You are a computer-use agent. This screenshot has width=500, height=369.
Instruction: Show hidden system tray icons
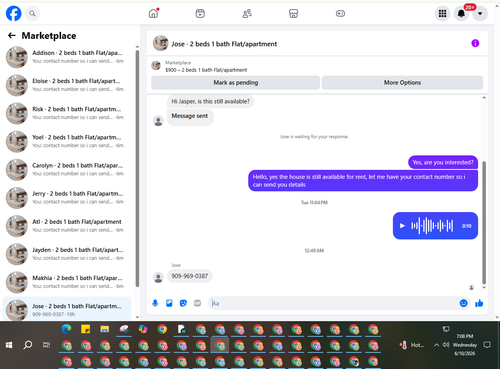click(x=436, y=345)
